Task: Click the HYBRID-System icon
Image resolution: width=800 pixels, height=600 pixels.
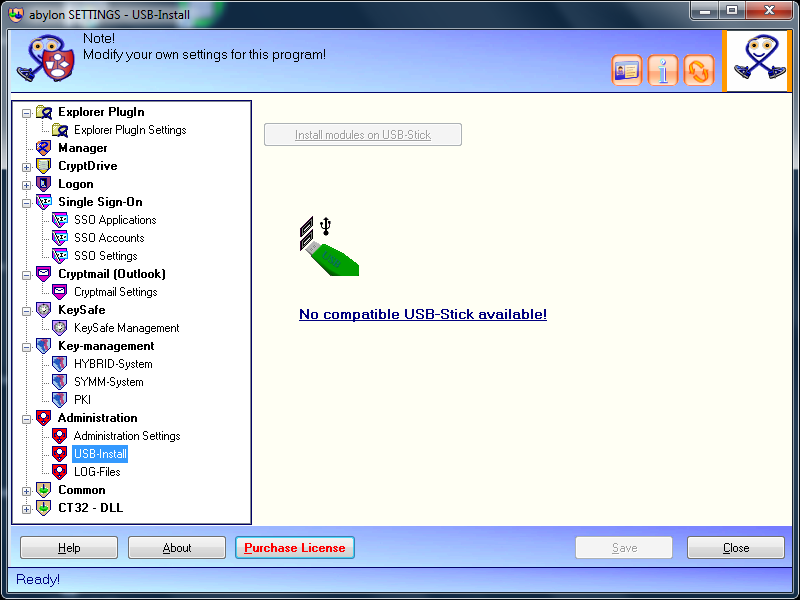Action: click(x=60, y=364)
